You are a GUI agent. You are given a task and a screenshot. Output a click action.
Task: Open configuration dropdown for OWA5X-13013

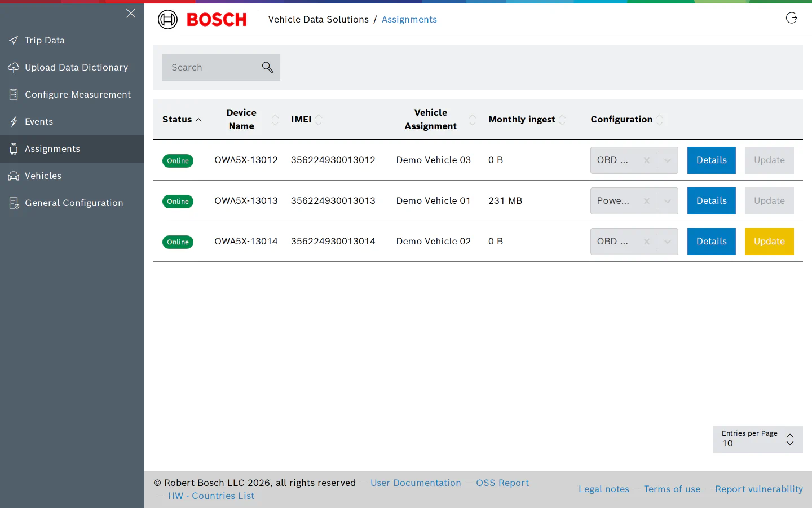668,201
